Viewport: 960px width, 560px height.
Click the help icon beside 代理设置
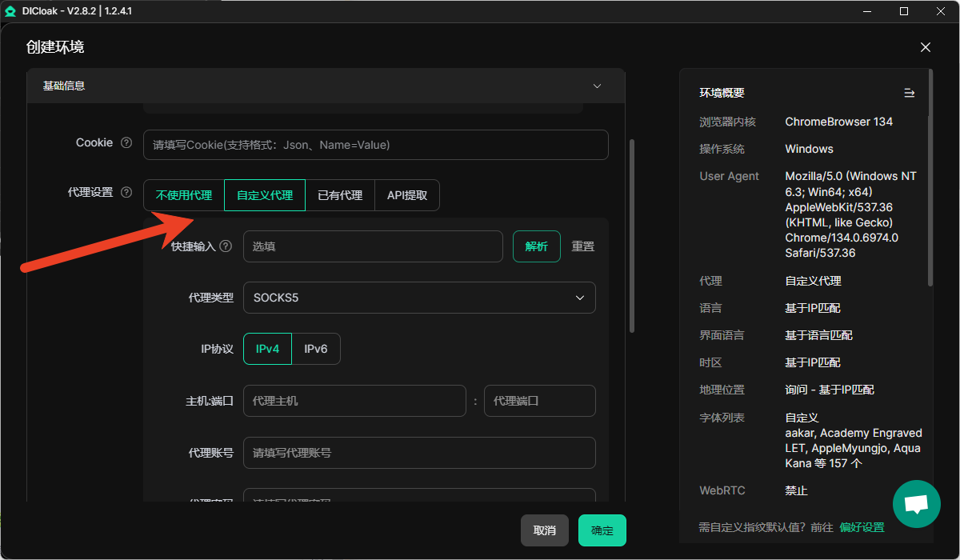126,193
